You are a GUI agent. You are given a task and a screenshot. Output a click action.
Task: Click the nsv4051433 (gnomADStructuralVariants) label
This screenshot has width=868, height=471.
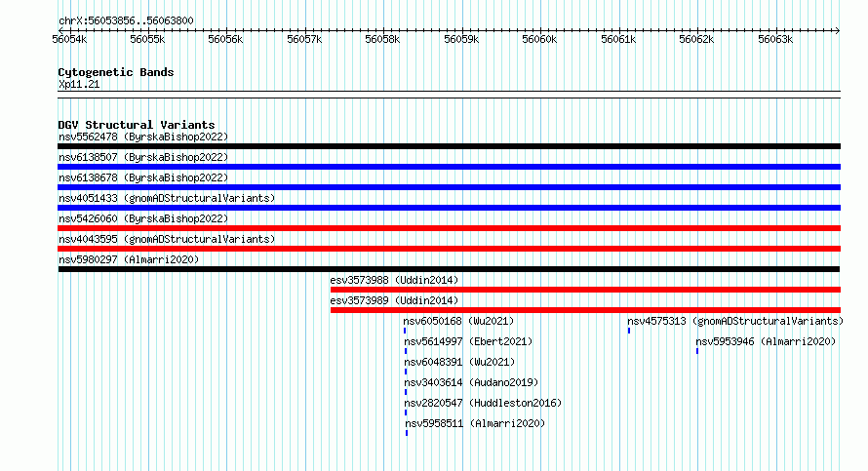tap(167, 199)
